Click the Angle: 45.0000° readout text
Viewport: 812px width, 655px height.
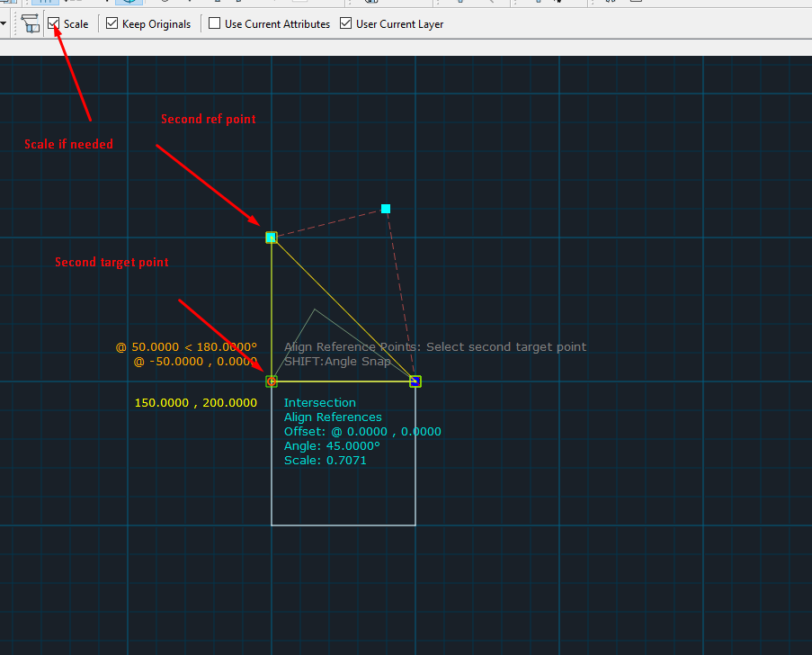coord(332,446)
